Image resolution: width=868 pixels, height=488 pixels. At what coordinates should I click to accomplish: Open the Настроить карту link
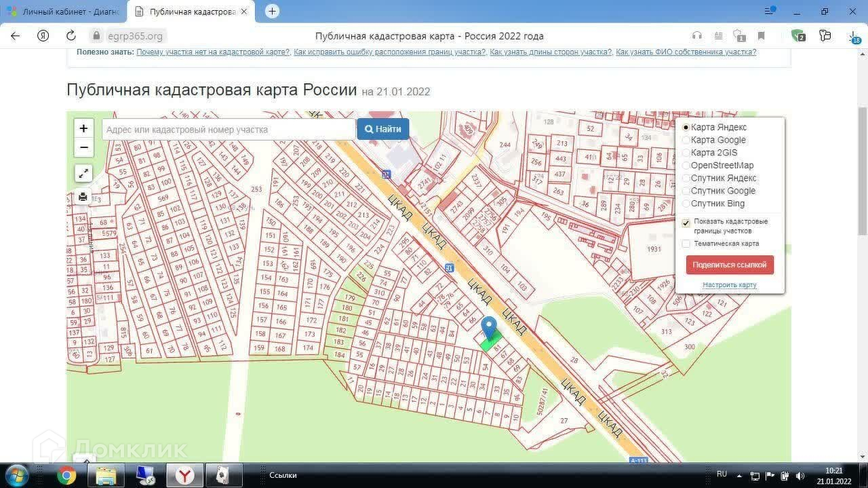(729, 285)
